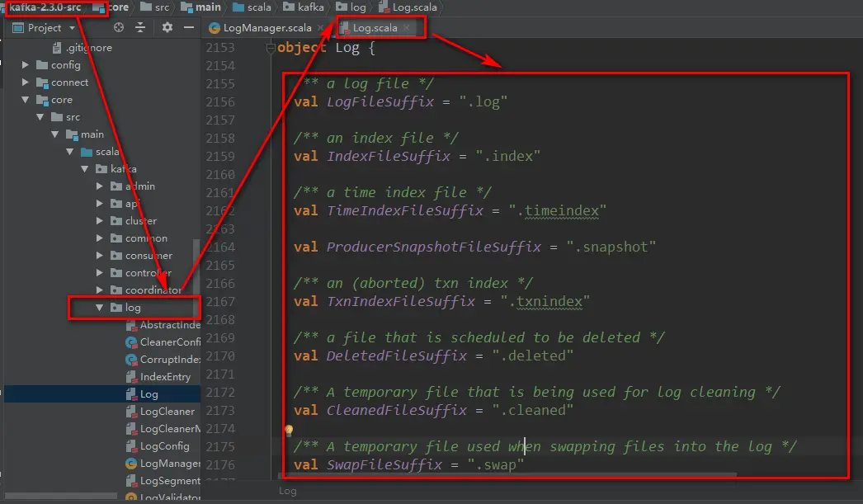Close the Log.scala tab
Viewport: 863px width, 504px height.
click(407, 28)
